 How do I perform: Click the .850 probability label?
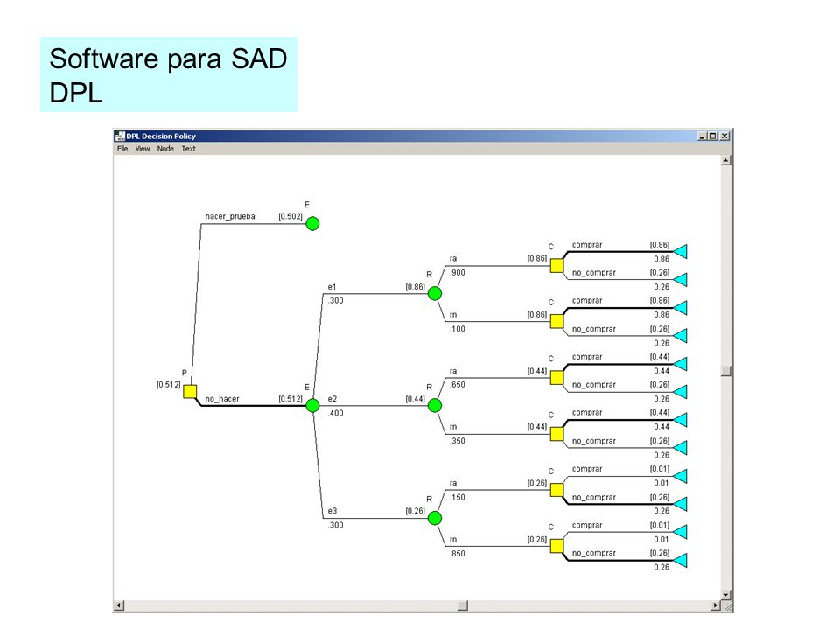tap(458, 553)
